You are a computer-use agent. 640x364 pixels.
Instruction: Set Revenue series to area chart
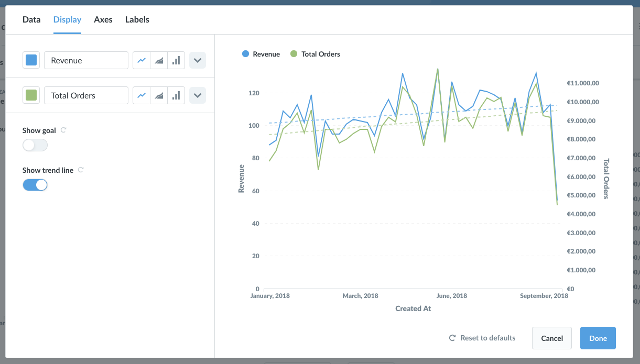click(x=159, y=60)
